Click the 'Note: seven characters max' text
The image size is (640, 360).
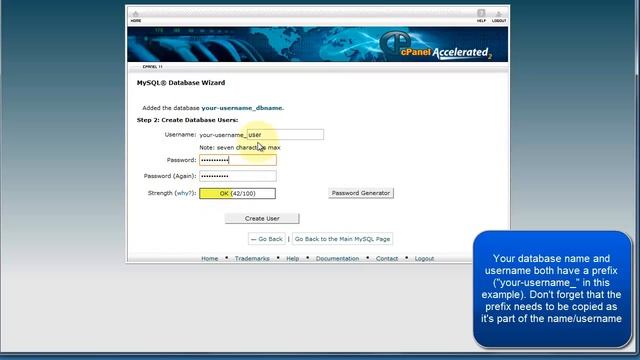tap(240, 147)
